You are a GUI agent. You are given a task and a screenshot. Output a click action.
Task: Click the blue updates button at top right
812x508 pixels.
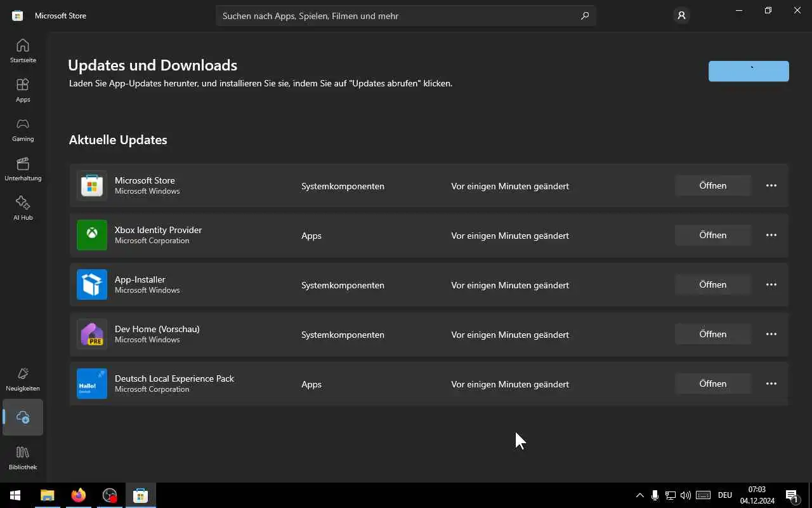749,71
